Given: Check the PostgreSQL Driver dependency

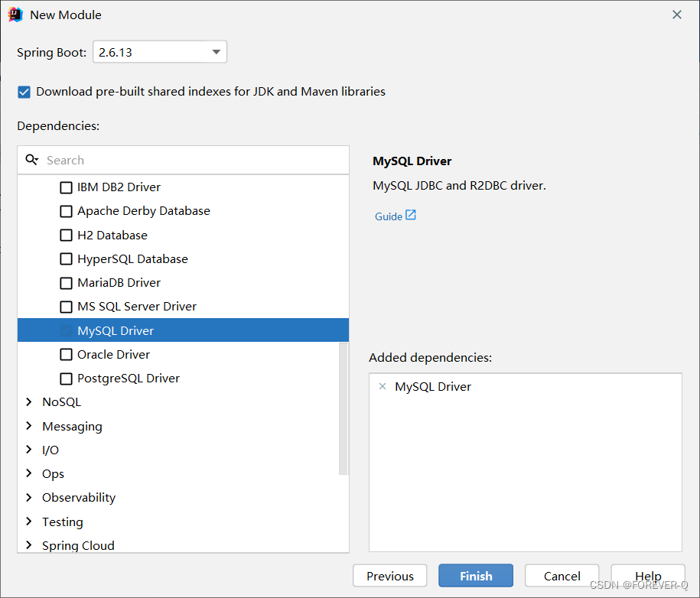Looking at the screenshot, I should point(66,378).
